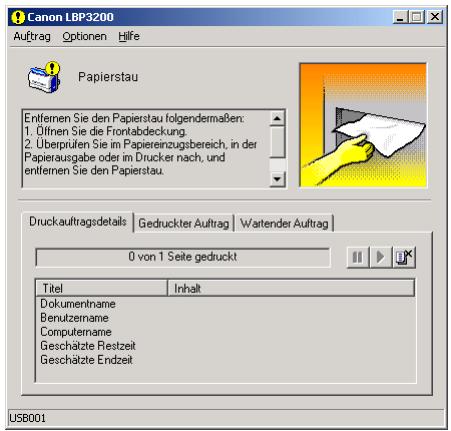Switch to the Gedruckter Auftrag tab
Screen dimensions: 451x431
(183, 223)
